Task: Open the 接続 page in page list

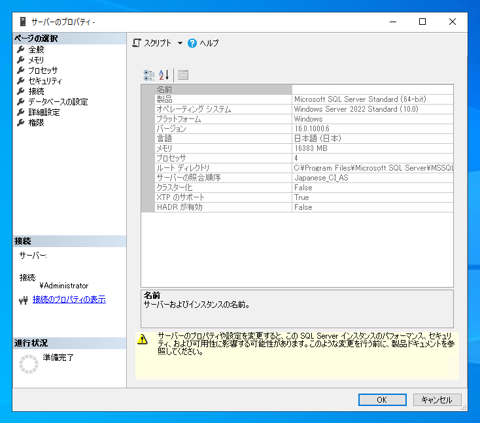Action: (x=36, y=91)
